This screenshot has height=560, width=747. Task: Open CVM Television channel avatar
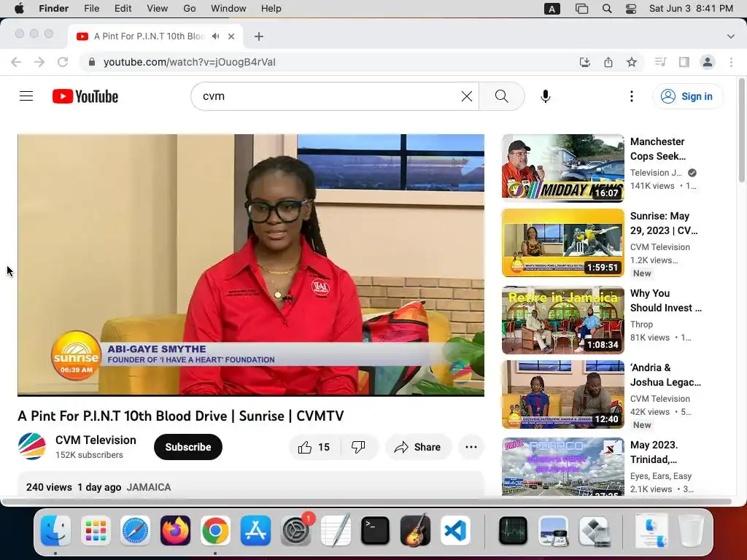click(x=32, y=446)
